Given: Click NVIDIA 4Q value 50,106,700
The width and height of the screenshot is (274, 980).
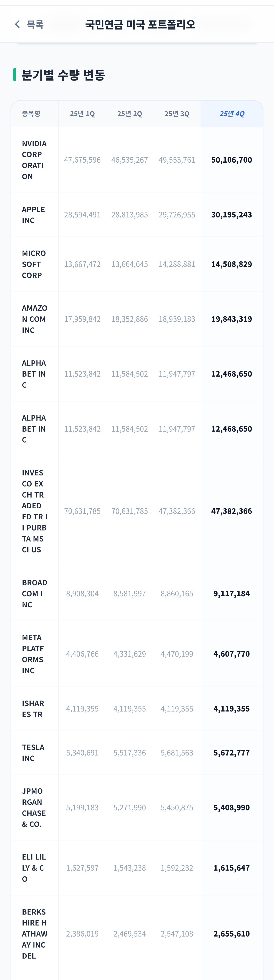Looking at the screenshot, I should (231, 160).
